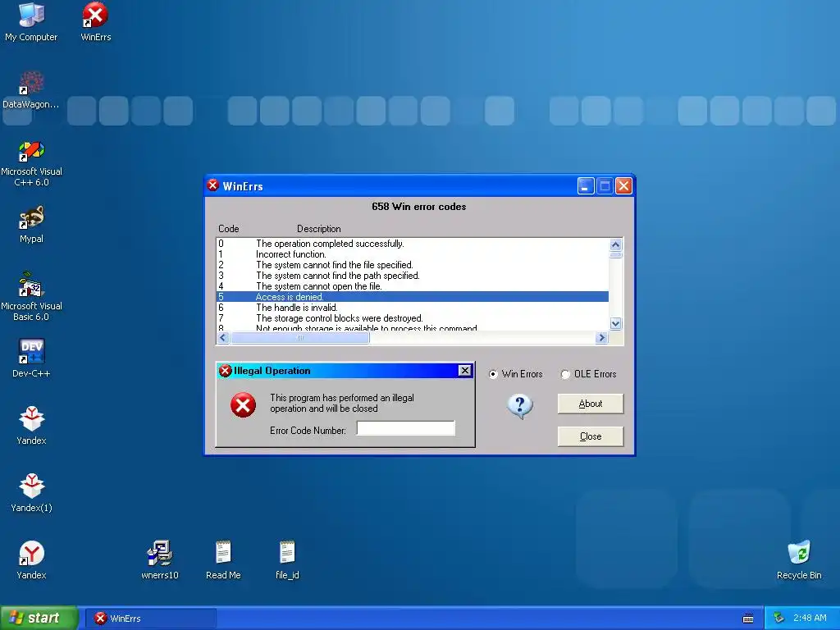This screenshot has width=840, height=630.
Task: Select 'The handle is invalid.' row
Action: coord(413,308)
